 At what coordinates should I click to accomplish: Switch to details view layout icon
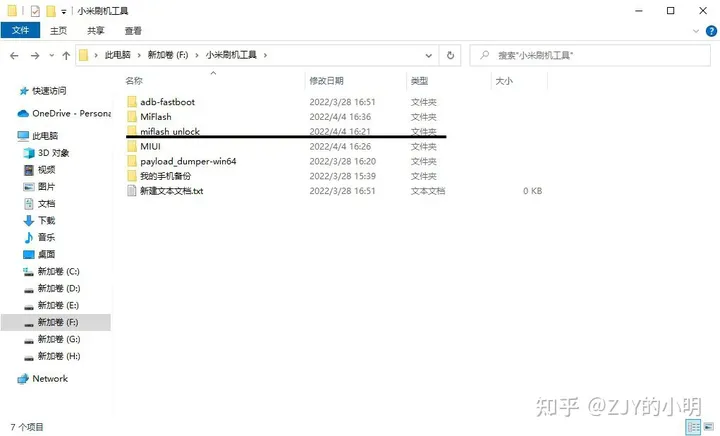(x=693, y=426)
